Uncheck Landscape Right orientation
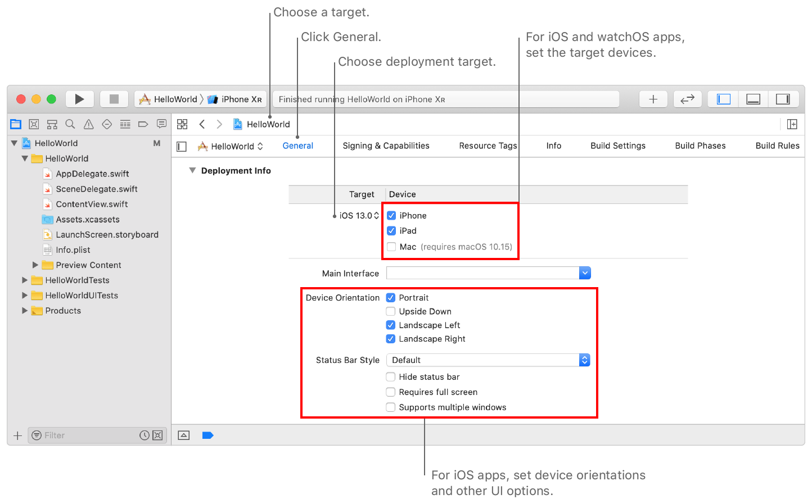The image size is (812, 504). (391, 339)
